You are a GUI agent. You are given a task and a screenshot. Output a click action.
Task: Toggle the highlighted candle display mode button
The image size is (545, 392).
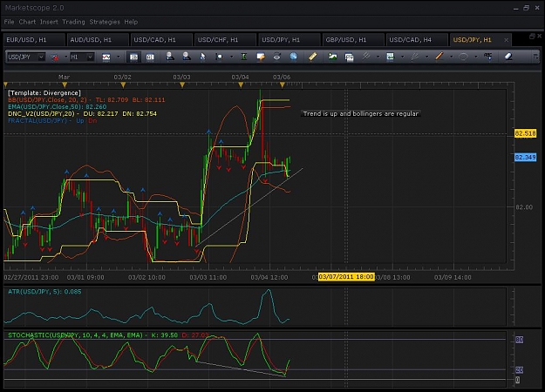tap(133, 57)
